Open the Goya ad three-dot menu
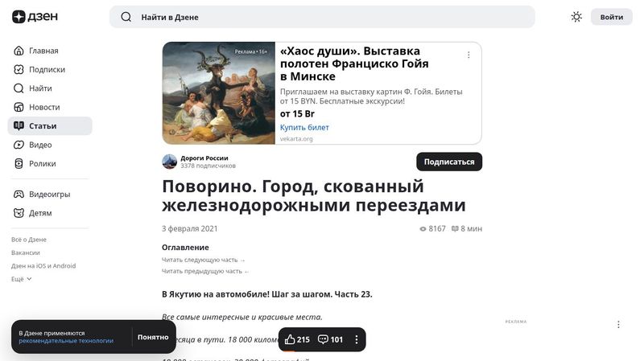 [x=469, y=55]
